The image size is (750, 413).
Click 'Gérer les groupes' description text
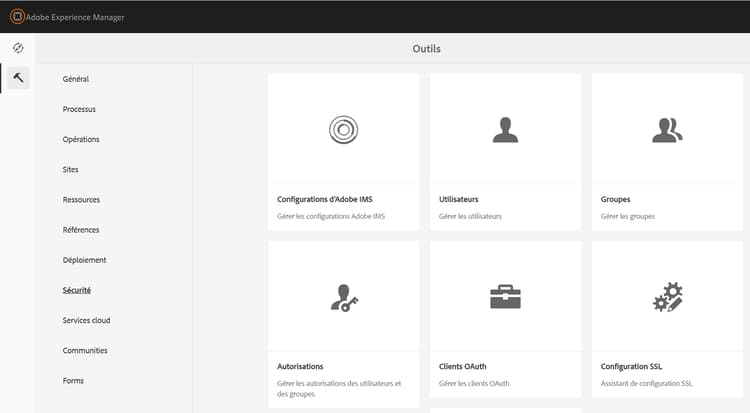(x=628, y=216)
